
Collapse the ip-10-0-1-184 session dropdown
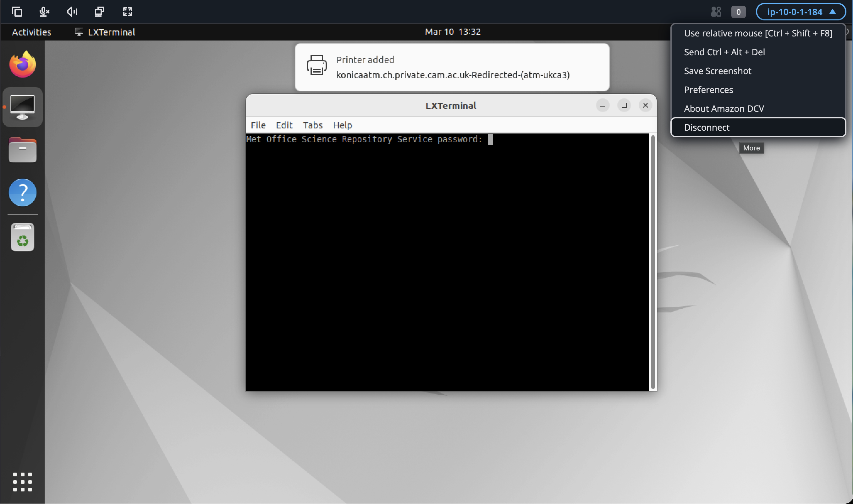[x=800, y=12]
